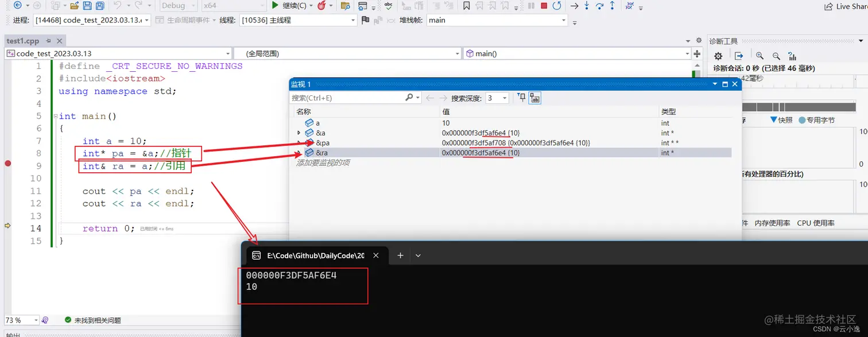Click the Navigate Backward arrow icon
This screenshot has width=868, height=337.
(17, 6)
